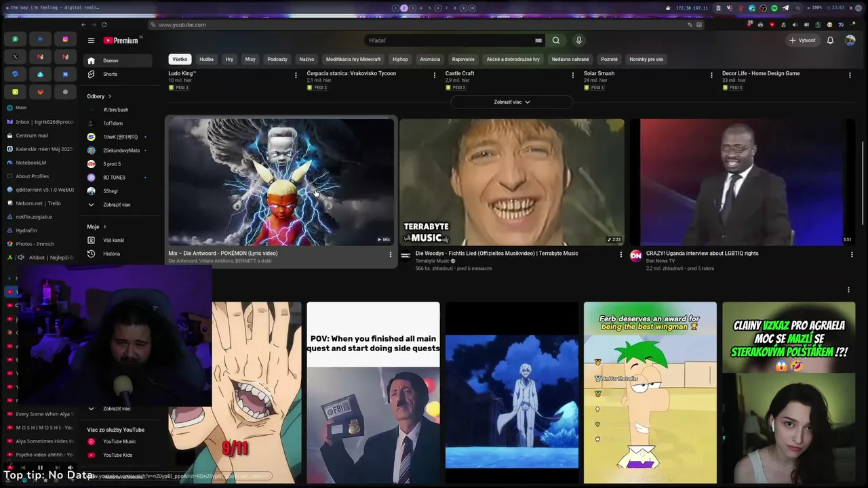Open the Vytvoriť create menu
This screenshot has height=488, width=868.
pos(802,41)
